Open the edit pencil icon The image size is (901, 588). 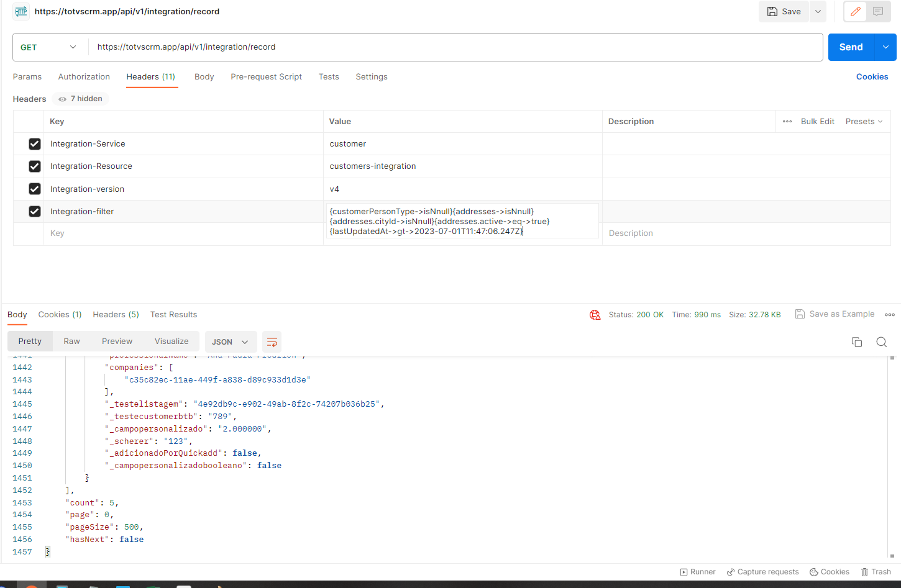[856, 11]
